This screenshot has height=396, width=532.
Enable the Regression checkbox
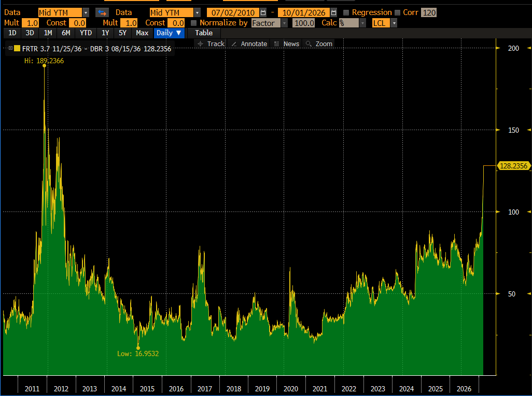[x=346, y=13]
